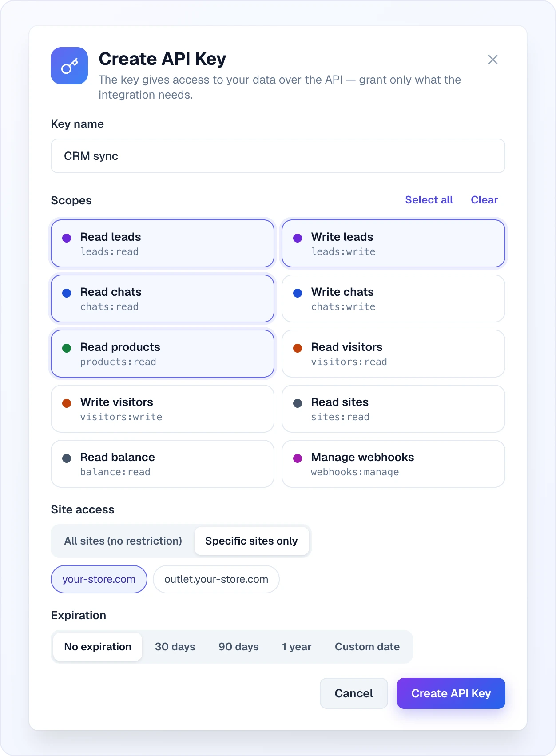Select the outlet.your-store.com site chip
The height and width of the screenshot is (756, 556).
tap(216, 579)
